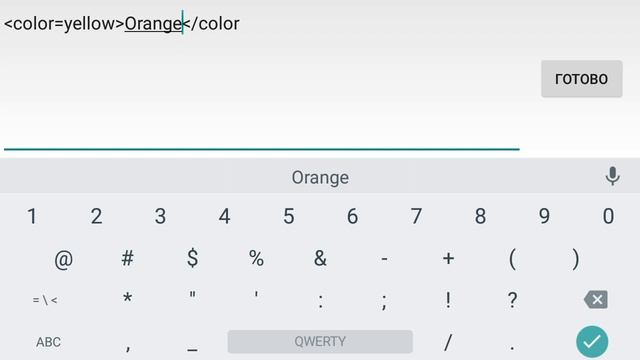Image resolution: width=640 pixels, height=360 pixels.
Task: Tap the & ampersand key
Action: pos(320,258)
